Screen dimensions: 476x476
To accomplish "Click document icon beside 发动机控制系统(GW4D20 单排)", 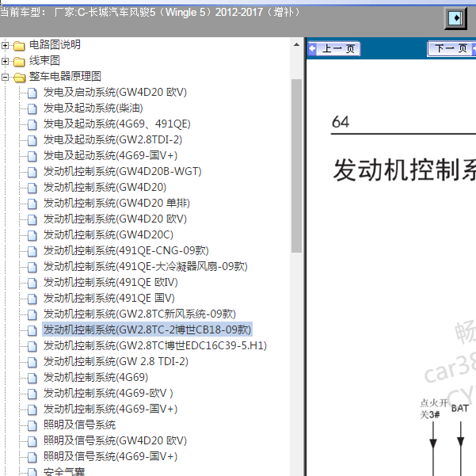I will (32, 204).
